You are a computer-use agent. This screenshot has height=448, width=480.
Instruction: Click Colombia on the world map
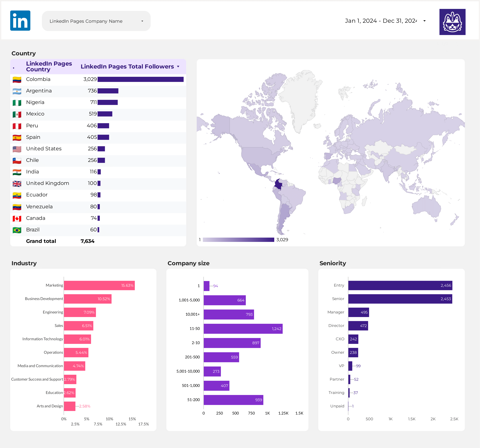tap(278, 184)
